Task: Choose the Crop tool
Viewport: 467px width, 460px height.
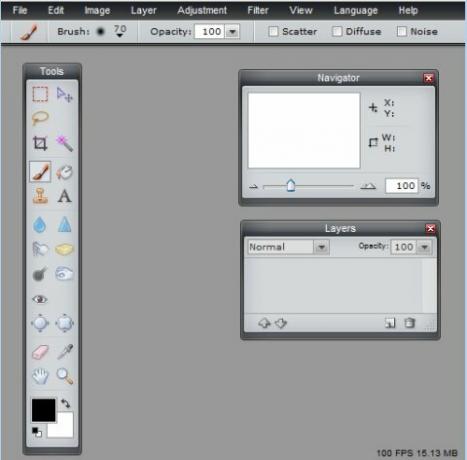Action: pos(40,143)
